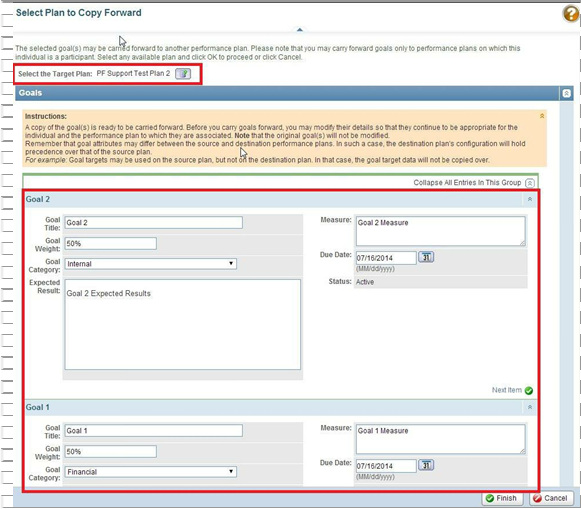This screenshot has height=509, width=581.
Task: Open Goal 2 category dropdown showing Internal
Action: coord(150,264)
